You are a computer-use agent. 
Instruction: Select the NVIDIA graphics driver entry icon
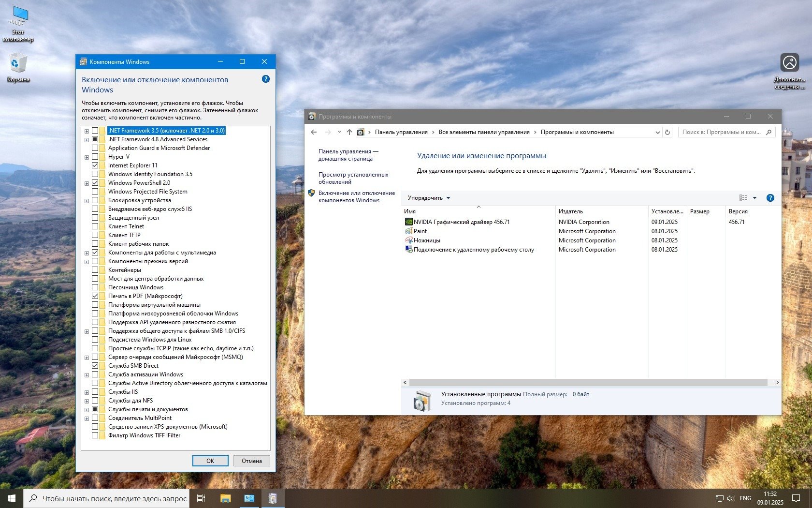[x=408, y=222]
